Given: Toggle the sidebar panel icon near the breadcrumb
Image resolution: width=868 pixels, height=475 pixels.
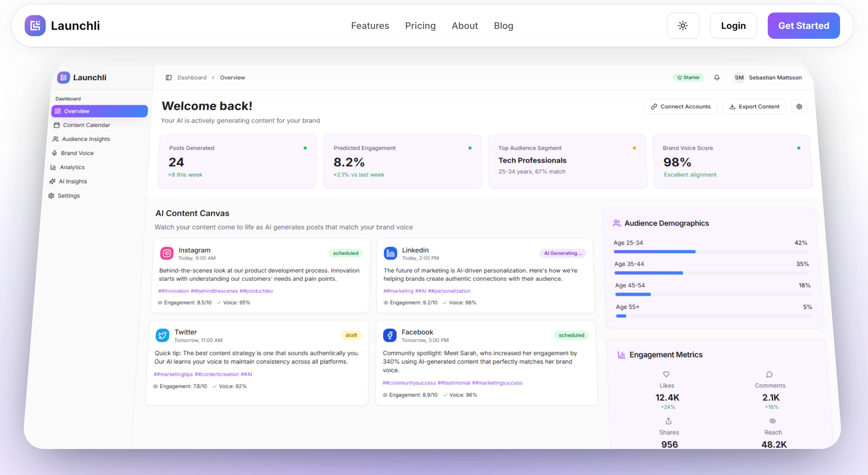Looking at the screenshot, I should [x=168, y=78].
